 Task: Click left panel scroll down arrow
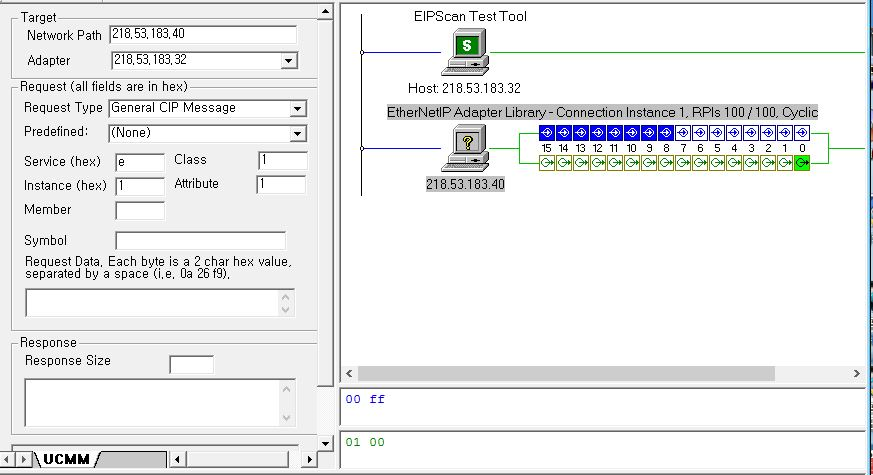(x=325, y=444)
